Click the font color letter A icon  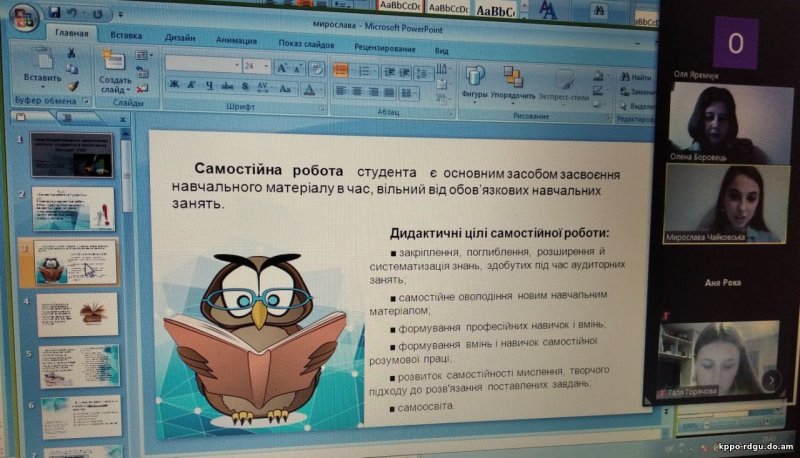[309, 90]
